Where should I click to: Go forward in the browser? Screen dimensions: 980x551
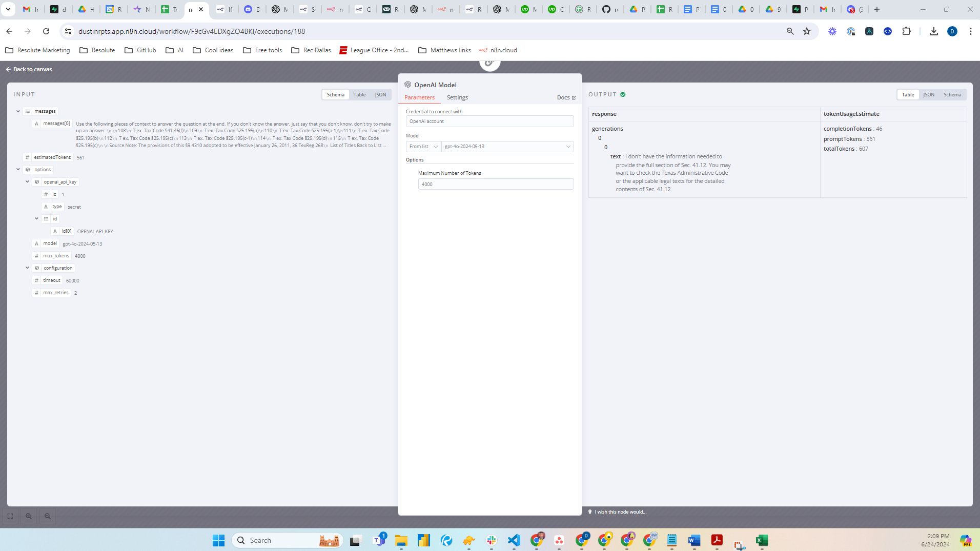pos(28,31)
